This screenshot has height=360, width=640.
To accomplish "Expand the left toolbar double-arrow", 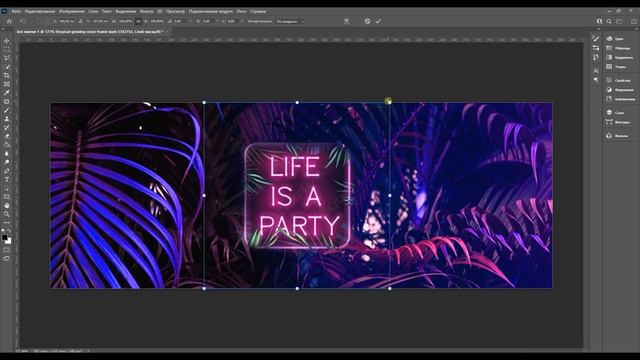I will click(x=3, y=29).
